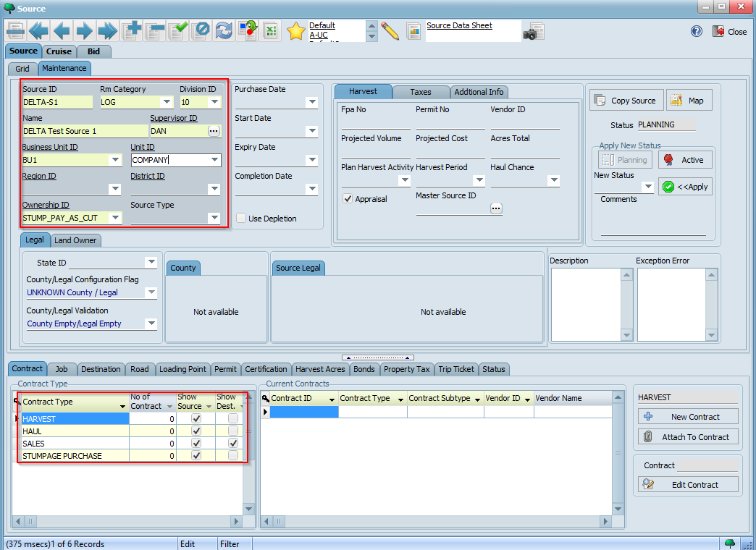The width and height of the screenshot is (756, 550).
Task: Open the Purchase Date picker dropdown
Action: (x=312, y=102)
